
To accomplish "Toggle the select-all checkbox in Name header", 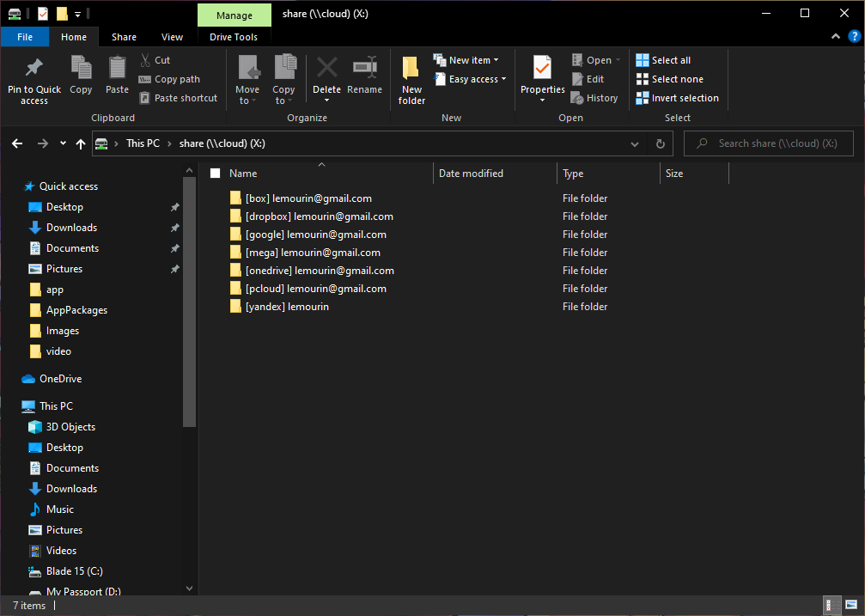I will click(x=215, y=174).
